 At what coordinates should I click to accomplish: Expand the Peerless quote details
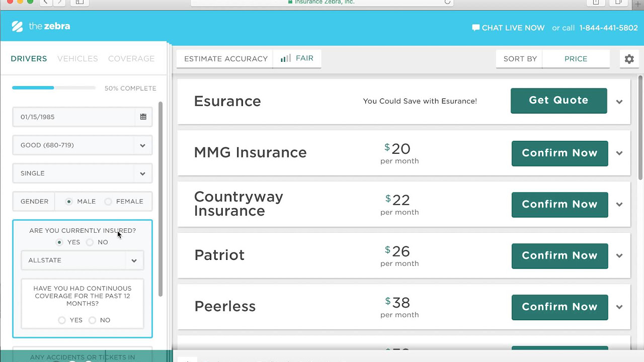click(619, 307)
